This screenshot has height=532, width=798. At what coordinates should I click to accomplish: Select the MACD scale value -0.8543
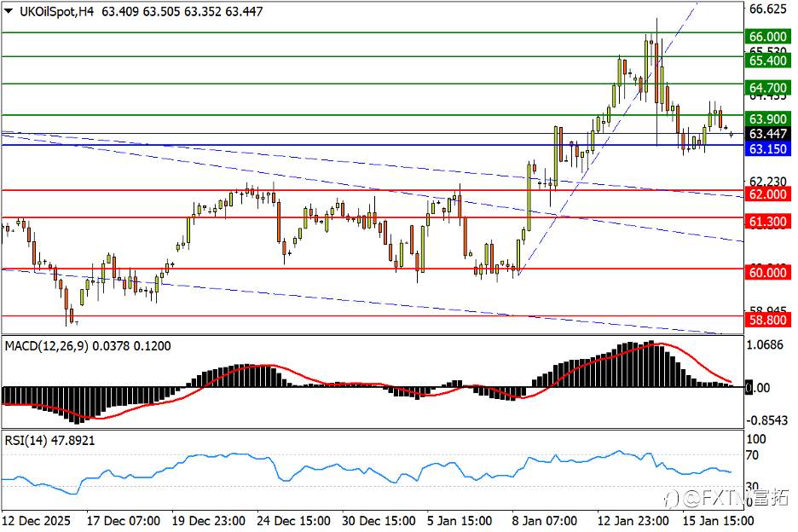click(x=767, y=420)
